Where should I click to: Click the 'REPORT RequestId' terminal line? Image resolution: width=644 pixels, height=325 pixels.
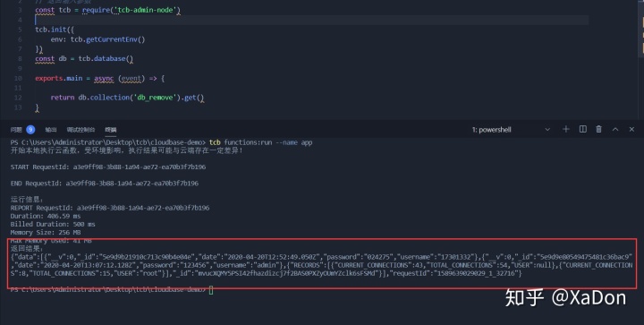[x=110, y=208]
